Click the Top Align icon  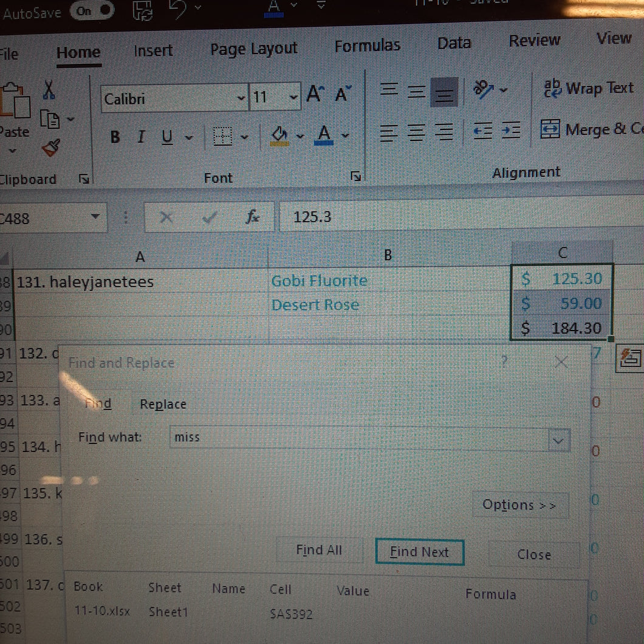pyautogui.click(x=389, y=89)
